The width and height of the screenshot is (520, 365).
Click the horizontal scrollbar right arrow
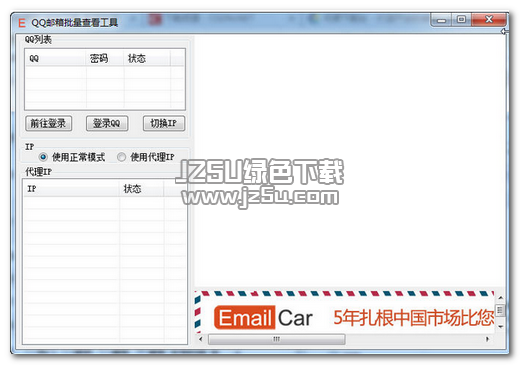487,339
